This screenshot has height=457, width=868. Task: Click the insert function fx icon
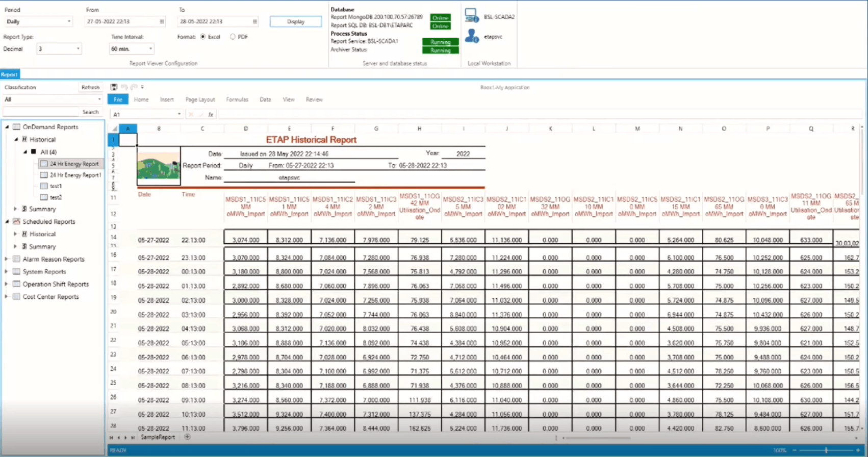[211, 115]
